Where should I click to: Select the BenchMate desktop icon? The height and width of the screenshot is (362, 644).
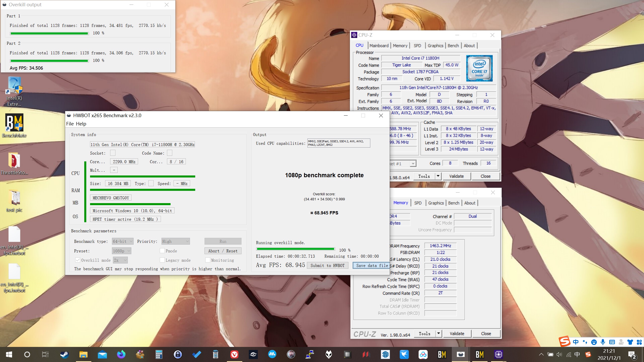(14, 126)
